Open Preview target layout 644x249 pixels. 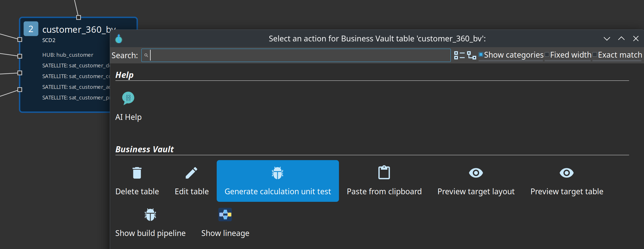tap(476, 181)
